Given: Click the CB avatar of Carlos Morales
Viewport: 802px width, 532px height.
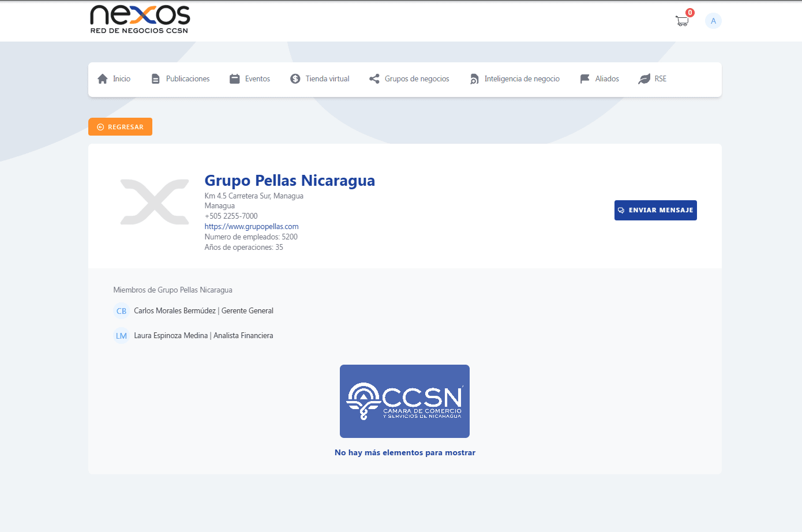Looking at the screenshot, I should [121, 311].
